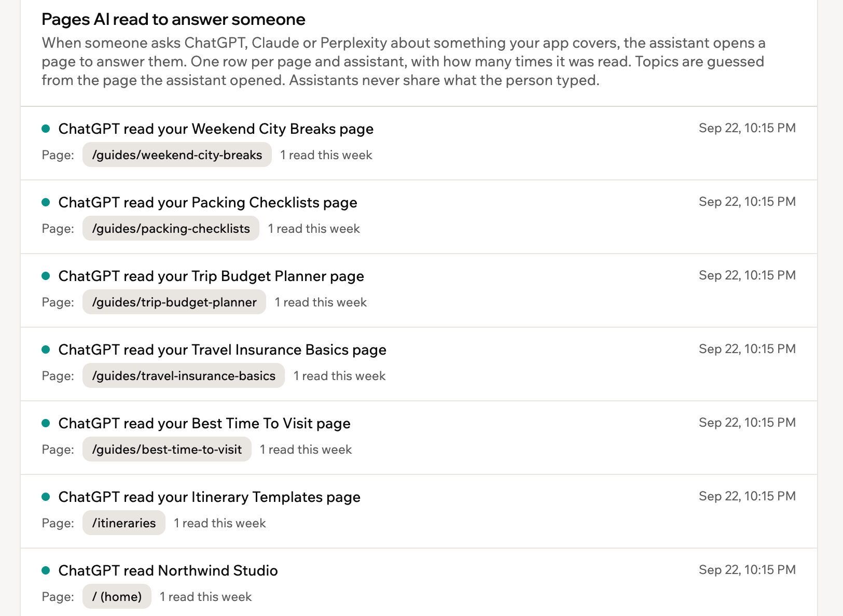Click the "Page:" label before /guides/weekend-city-breaks
This screenshot has height=616, width=843.
pos(58,155)
